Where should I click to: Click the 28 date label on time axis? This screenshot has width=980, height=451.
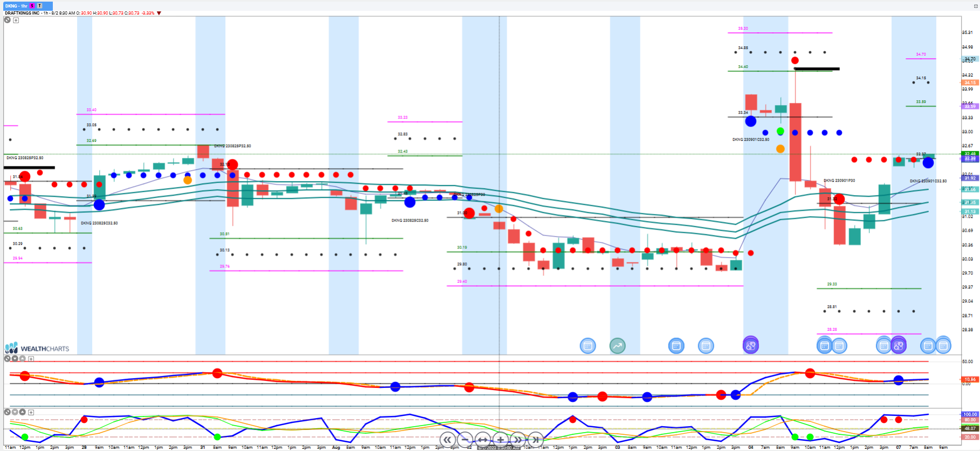(x=84, y=447)
